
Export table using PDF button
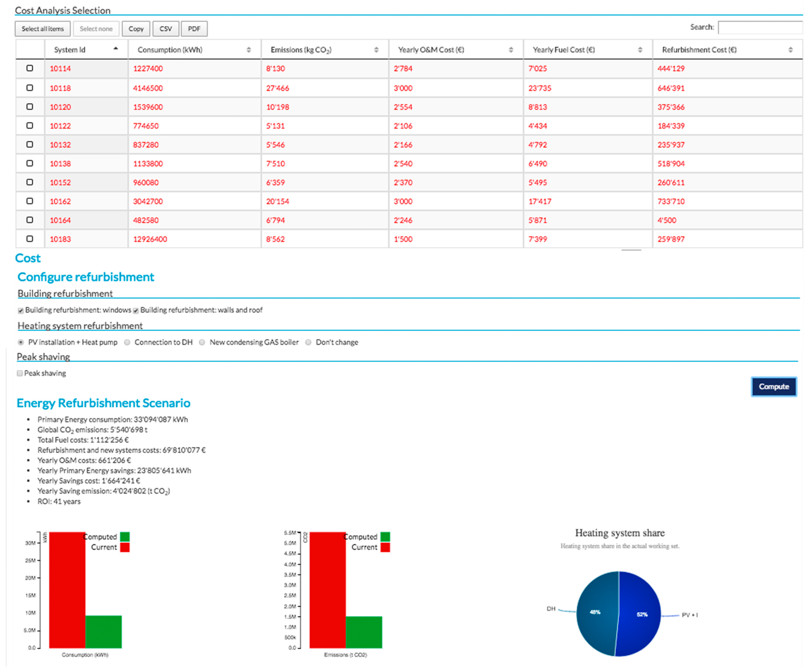click(x=194, y=29)
